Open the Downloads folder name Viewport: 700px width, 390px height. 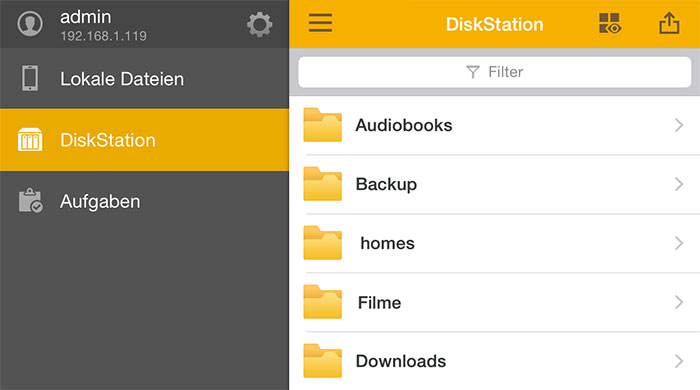pos(401,361)
